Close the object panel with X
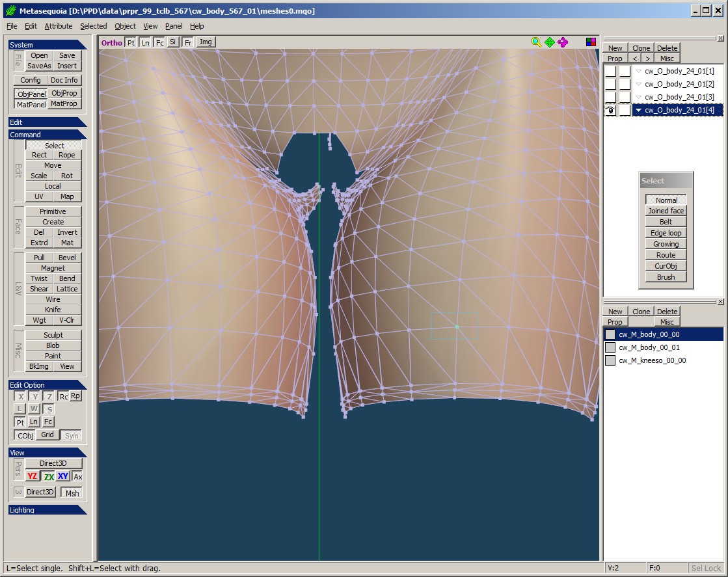728x577 pixels. coord(721,38)
